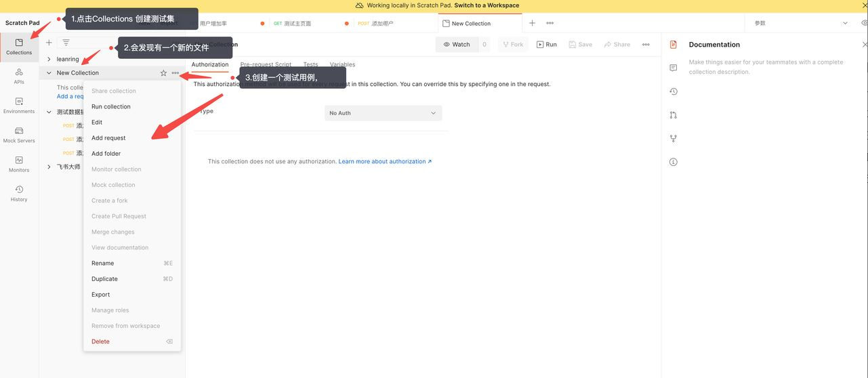
Task: Collapse the 测试数据 collection
Action: 49,112
